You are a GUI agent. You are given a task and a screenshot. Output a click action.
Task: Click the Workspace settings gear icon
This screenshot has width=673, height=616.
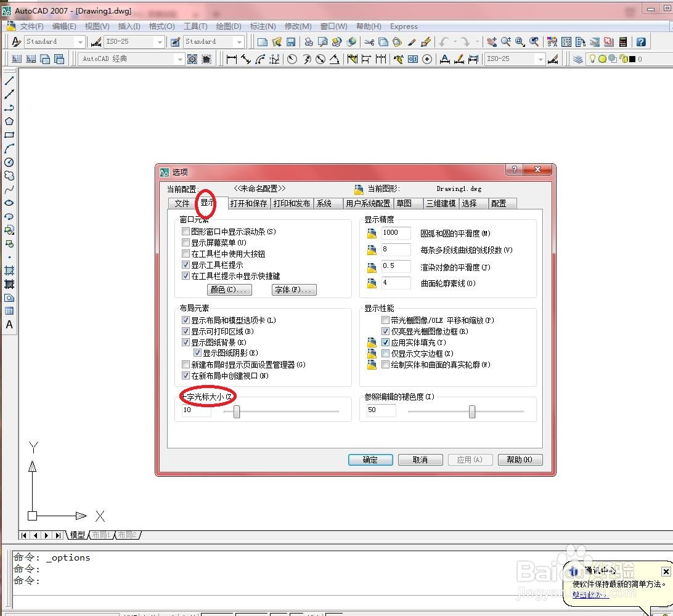coord(192,59)
